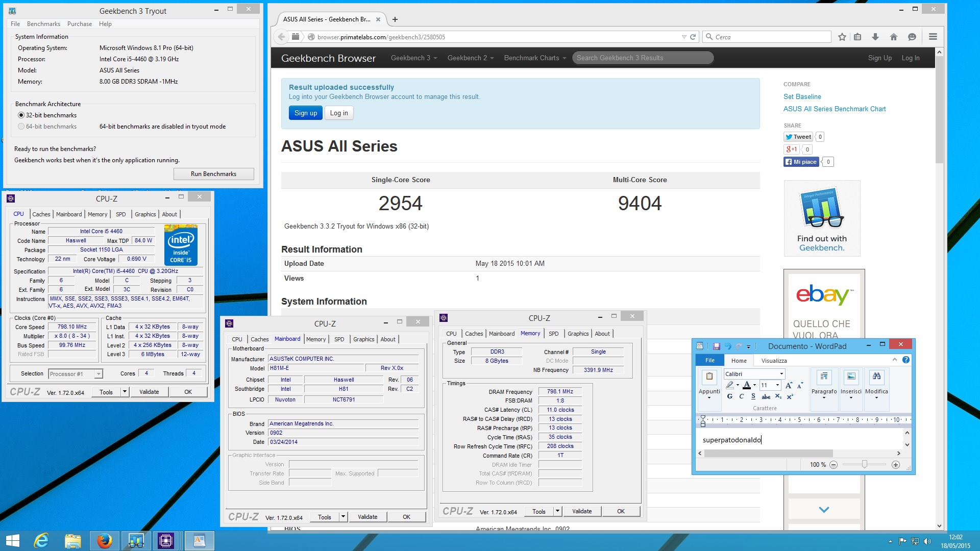The width and height of the screenshot is (980, 551).
Task: Click the Windows Start button
Action: click(x=12, y=540)
